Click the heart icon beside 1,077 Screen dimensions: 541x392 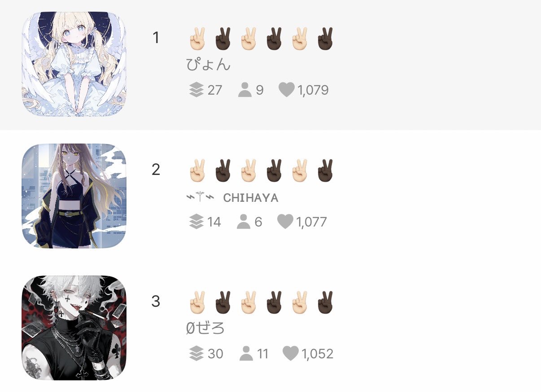[285, 222]
